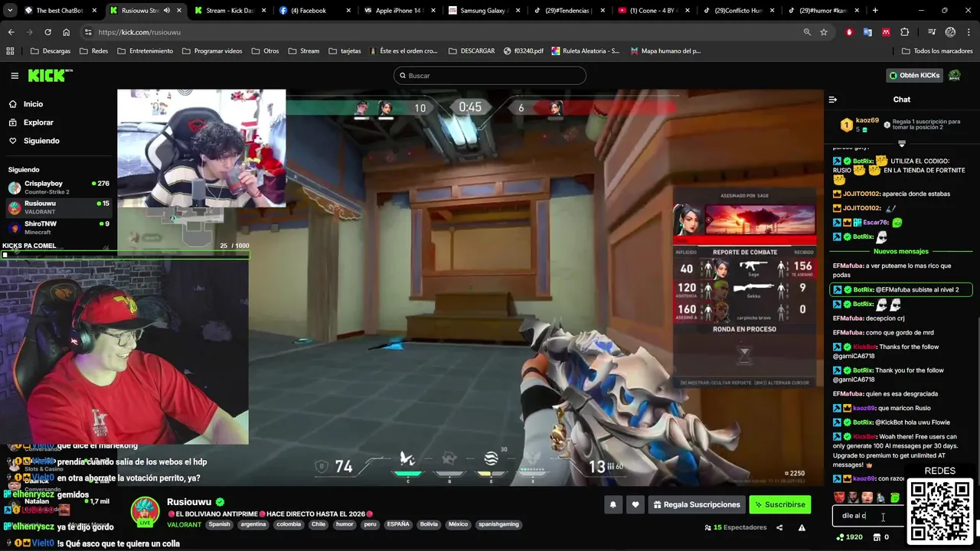Open the zoom level indicator
This screenshot has height=551, width=980.
pos(807,32)
